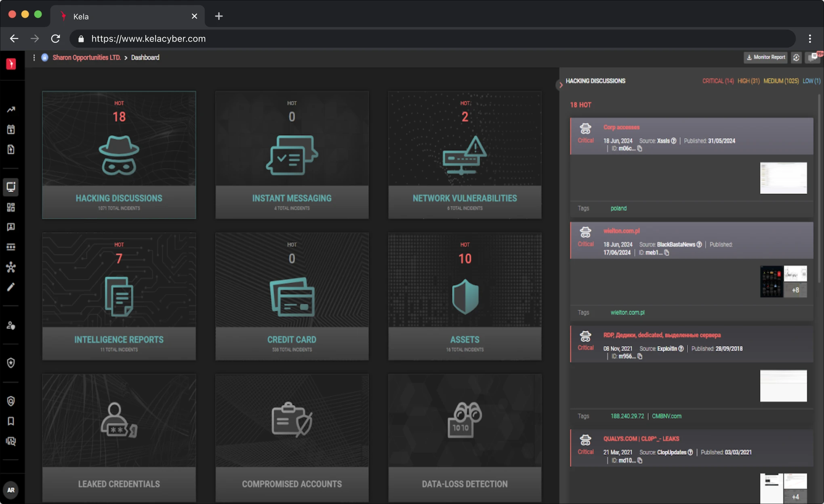
Task: Open the bookmark sidebar icon
Action: pos(11,421)
